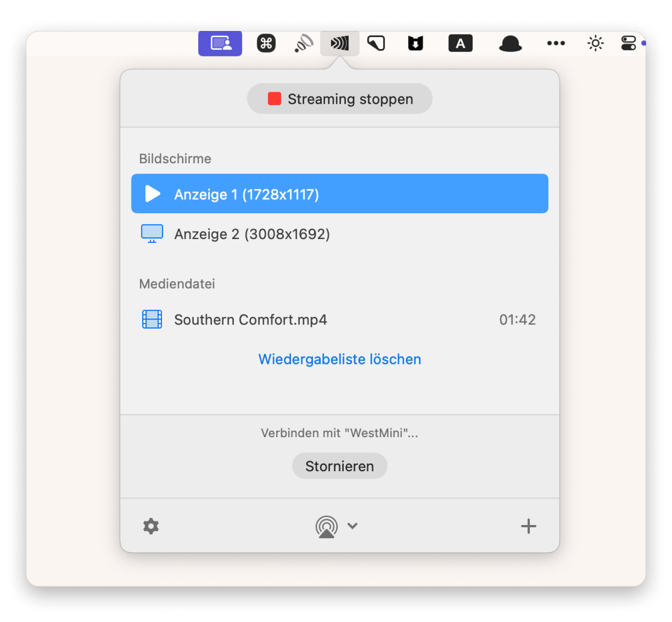672x622 pixels.
Task: Add media with the plus button
Action: click(x=528, y=526)
